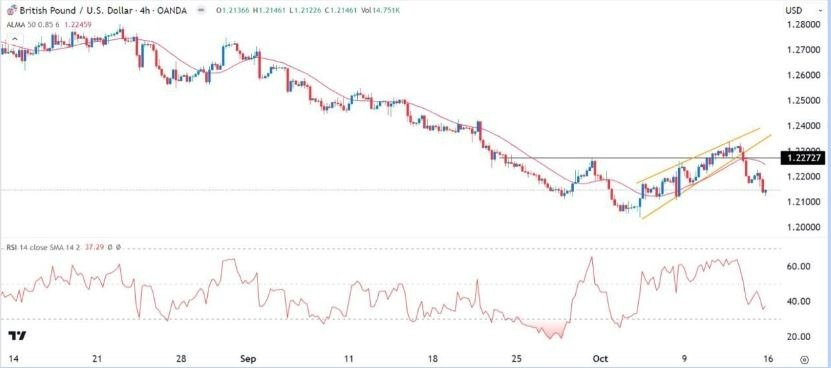Select the ALMA 50 0.85 6 indicator legend
This screenshot has width=831, height=368.
click(x=33, y=24)
